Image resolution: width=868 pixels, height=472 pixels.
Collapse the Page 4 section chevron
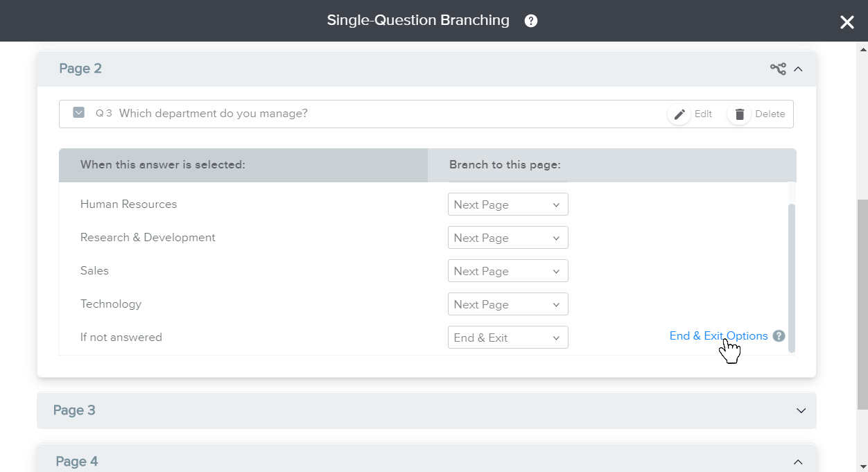point(798,462)
